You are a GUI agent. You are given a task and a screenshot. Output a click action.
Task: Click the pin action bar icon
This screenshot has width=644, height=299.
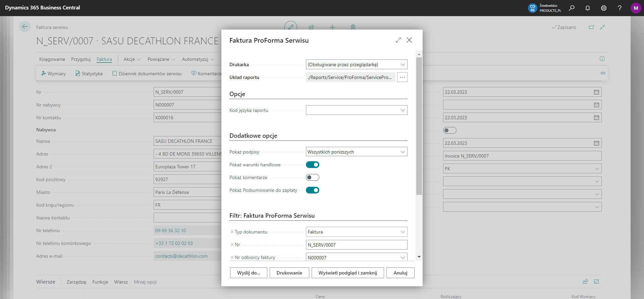point(603,73)
